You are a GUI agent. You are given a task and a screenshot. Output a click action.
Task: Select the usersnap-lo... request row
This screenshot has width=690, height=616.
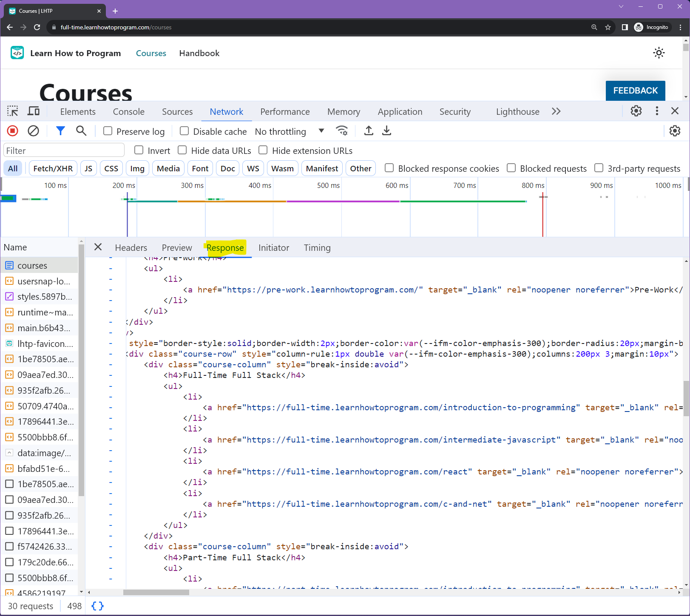pos(39,281)
